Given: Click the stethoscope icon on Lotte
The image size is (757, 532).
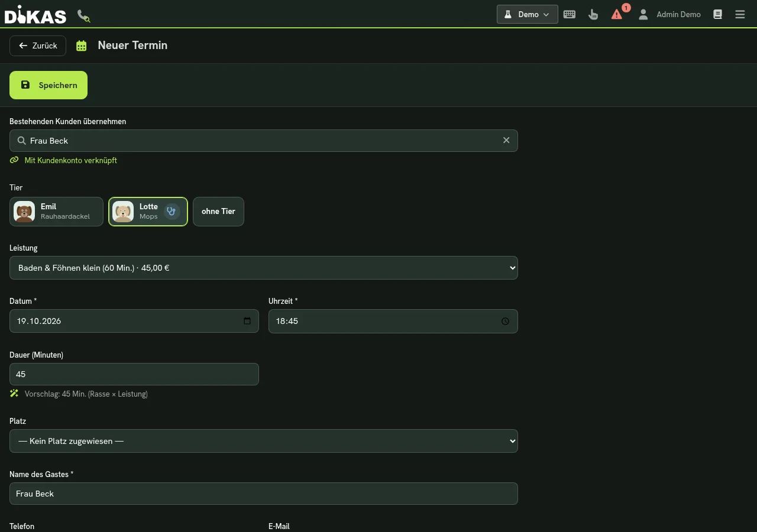Looking at the screenshot, I should click(x=172, y=212).
